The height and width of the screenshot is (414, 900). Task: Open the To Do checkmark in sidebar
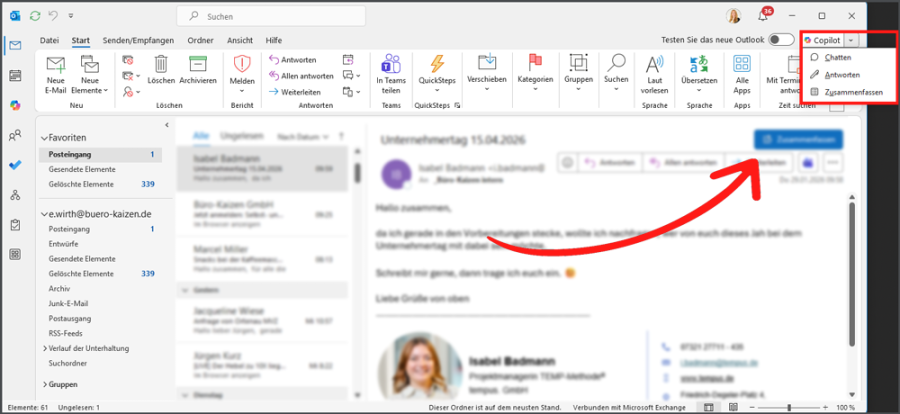[x=15, y=165]
